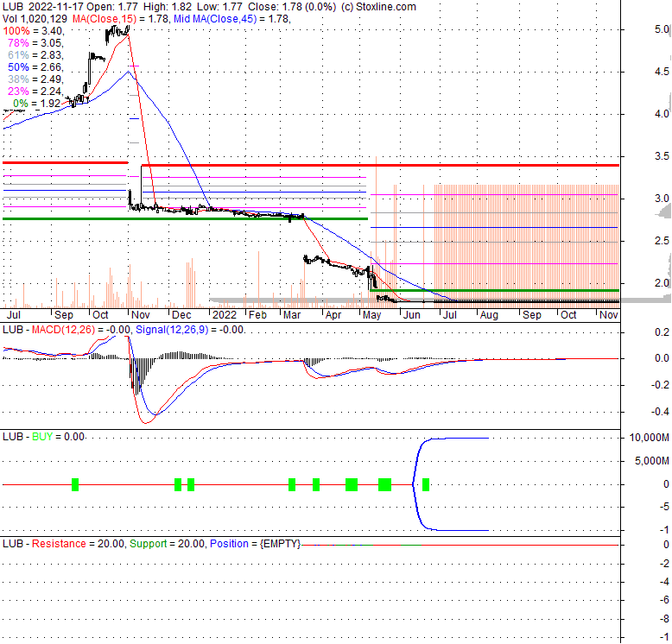Select the '23% = 2.24' Fibonacci label
672x644 pixels.
point(35,92)
